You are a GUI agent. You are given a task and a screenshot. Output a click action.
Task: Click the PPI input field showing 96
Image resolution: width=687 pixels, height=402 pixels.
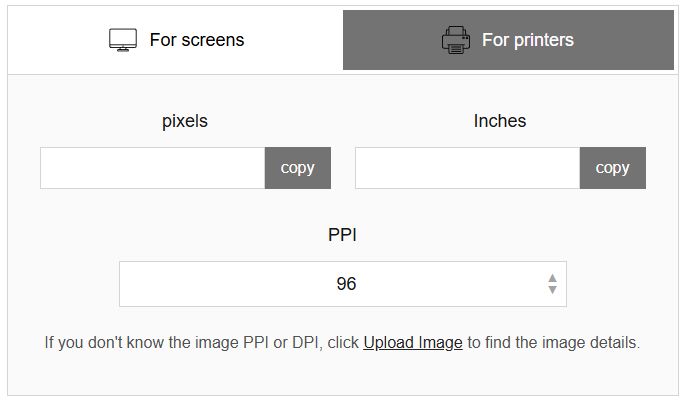pos(343,284)
